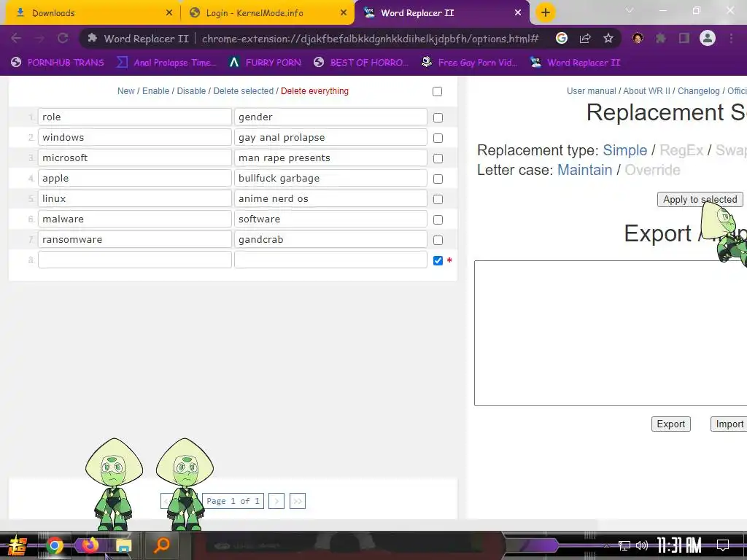The width and height of the screenshot is (747, 560).
Task: Check the box for apple row
Action: click(x=438, y=179)
